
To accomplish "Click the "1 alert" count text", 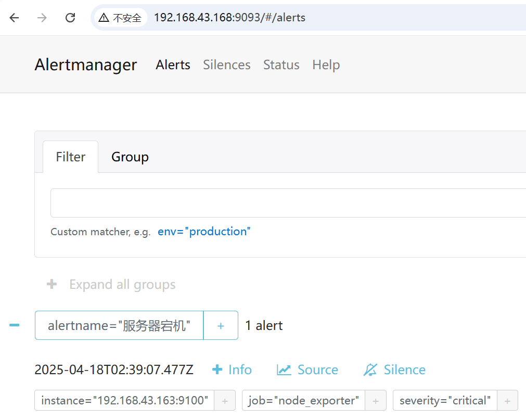I will coord(264,325).
